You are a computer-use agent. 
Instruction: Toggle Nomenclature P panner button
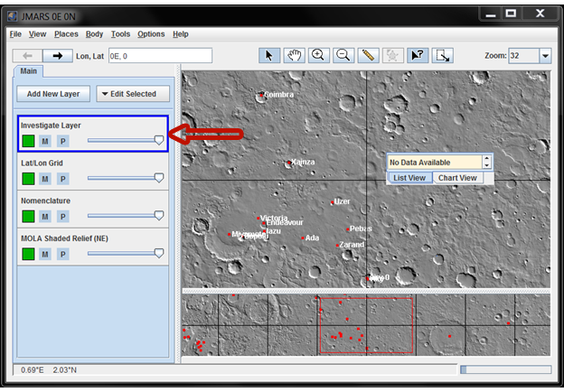(x=63, y=217)
